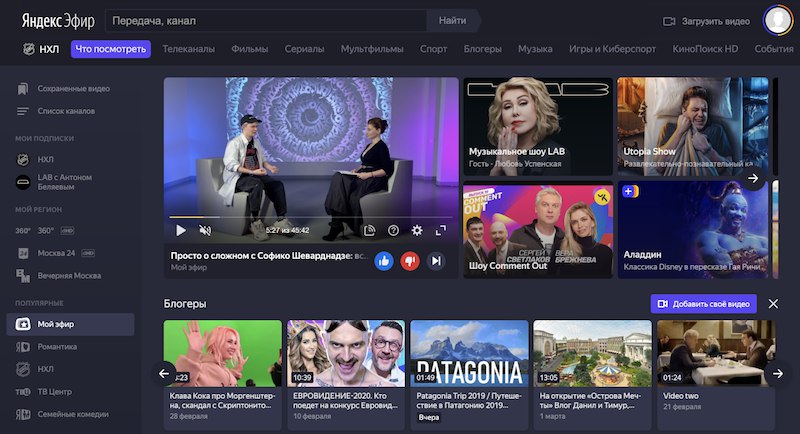Open the События tab
This screenshot has width=800, height=434.
[774, 49]
